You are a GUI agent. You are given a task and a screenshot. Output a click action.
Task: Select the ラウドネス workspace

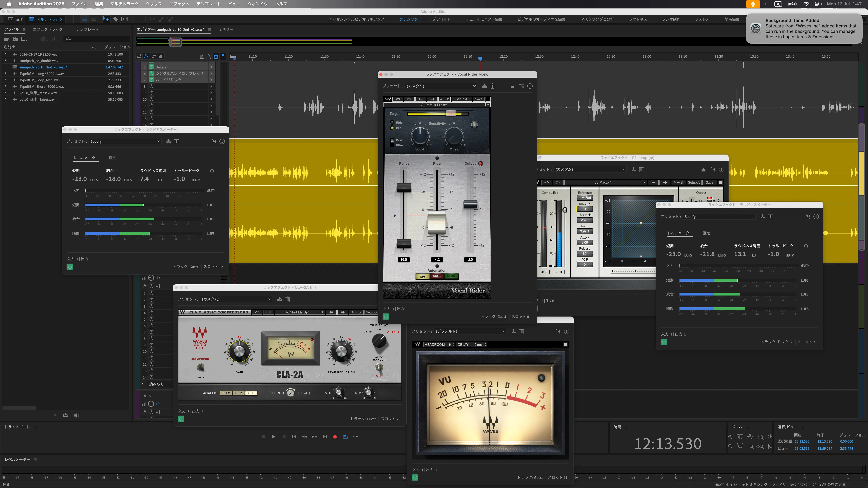coord(637,19)
